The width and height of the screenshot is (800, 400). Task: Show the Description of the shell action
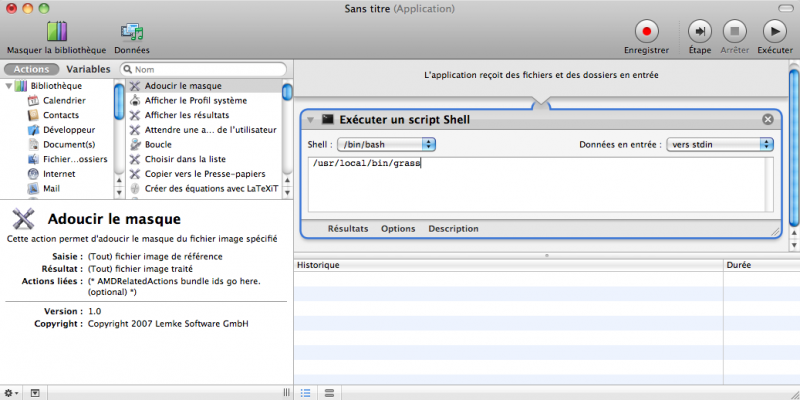(453, 228)
